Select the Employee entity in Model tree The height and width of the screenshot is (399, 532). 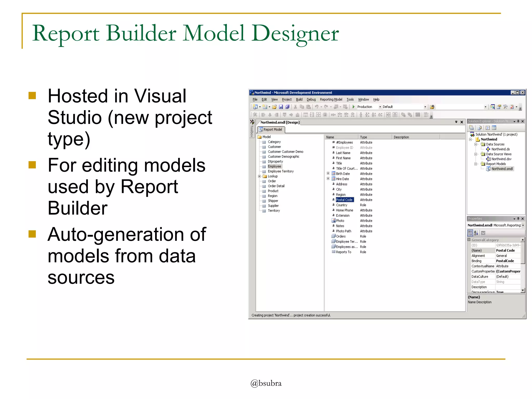tap(274, 167)
